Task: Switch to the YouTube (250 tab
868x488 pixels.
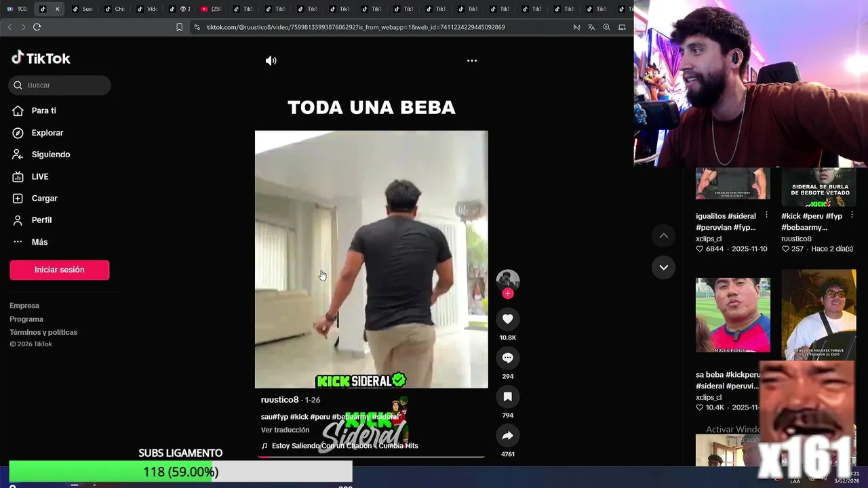Action: [x=211, y=9]
